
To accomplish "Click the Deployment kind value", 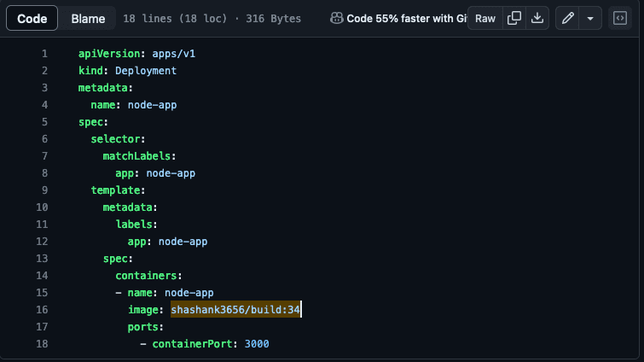I will click(x=146, y=71).
